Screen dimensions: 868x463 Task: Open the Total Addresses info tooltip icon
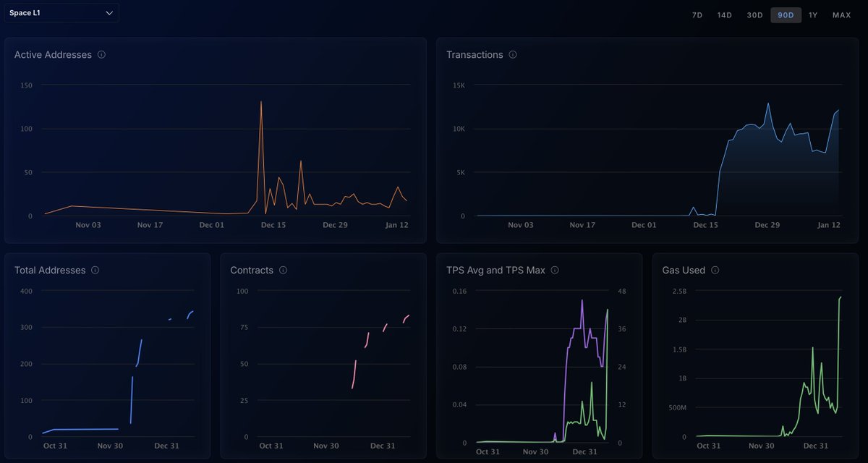(95, 271)
